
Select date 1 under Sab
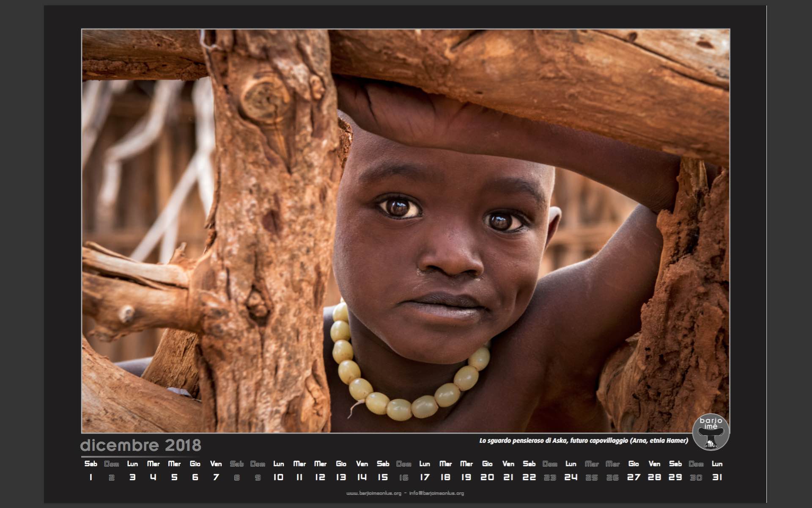click(x=91, y=478)
